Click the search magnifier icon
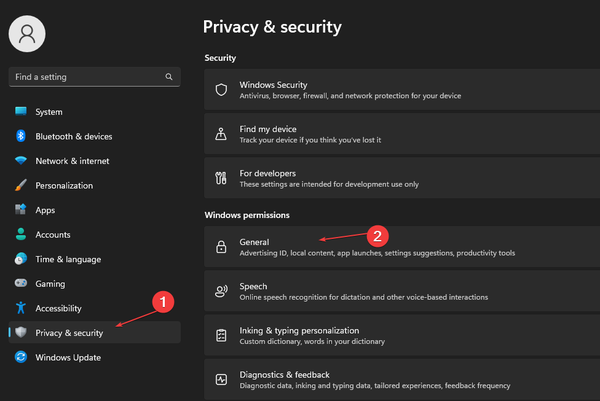The image size is (600, 401). 169,77
